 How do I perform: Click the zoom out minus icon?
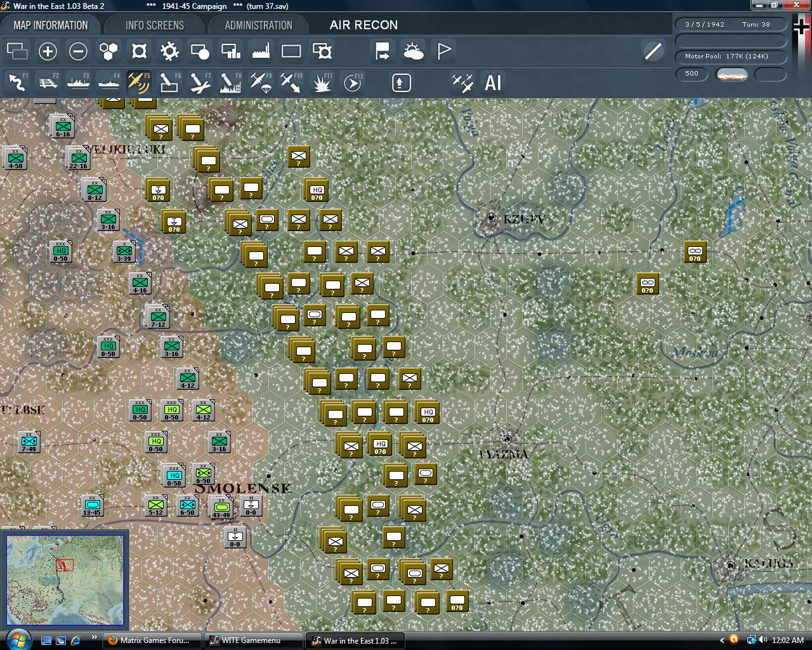78,51
